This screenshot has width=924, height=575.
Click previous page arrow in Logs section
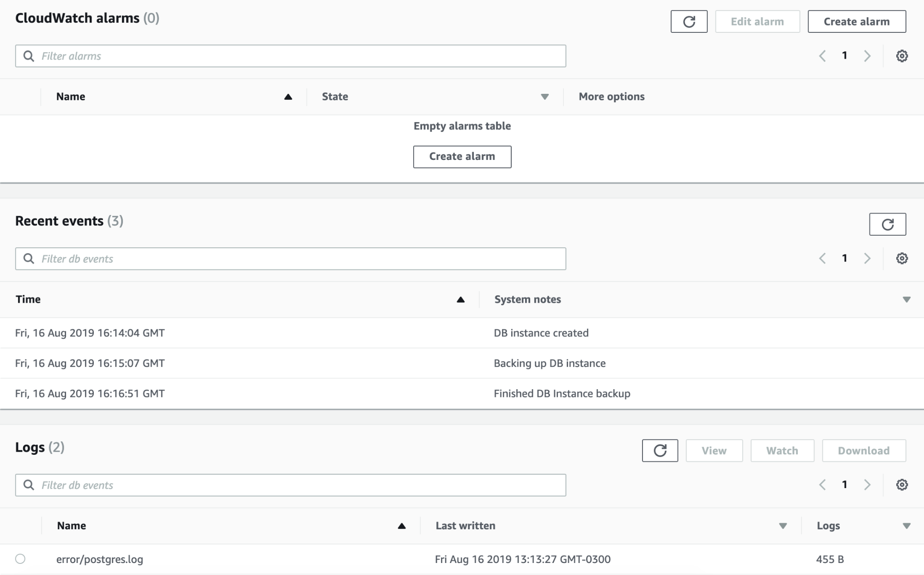pyautogui.click(x=823, y=484)
